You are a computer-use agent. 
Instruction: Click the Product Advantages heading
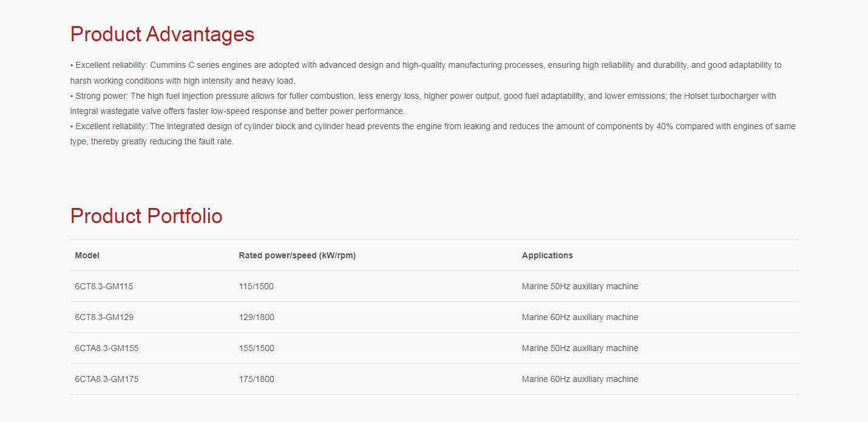click(162, 34)
